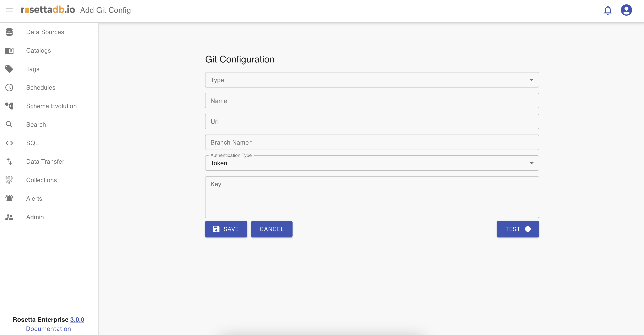
Task: Open the Documentation link
Action: coord(49,329)
